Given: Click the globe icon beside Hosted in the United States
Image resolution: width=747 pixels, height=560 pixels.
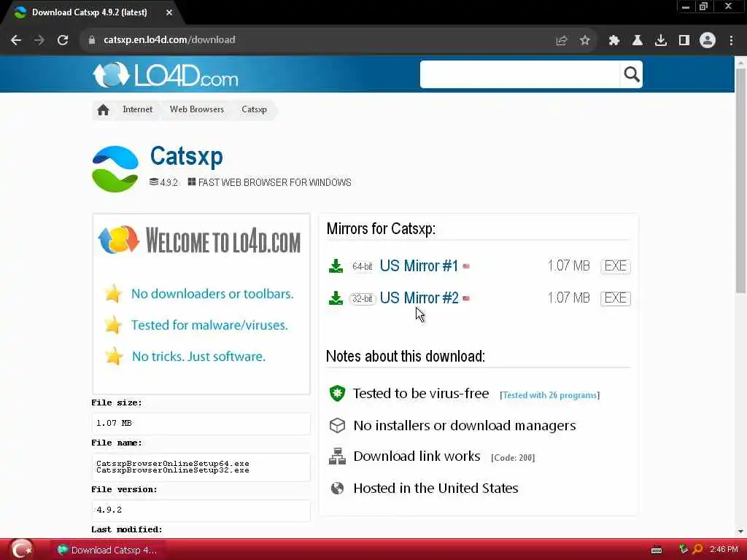Looking at the screenshot, I should [x=337, y=489].
